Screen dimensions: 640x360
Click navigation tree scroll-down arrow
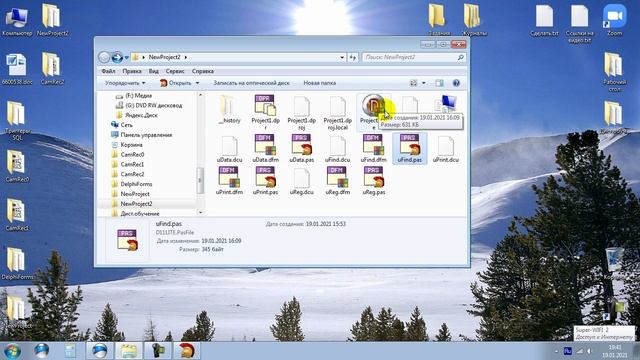pyautogui.click(x=200, y=212)
